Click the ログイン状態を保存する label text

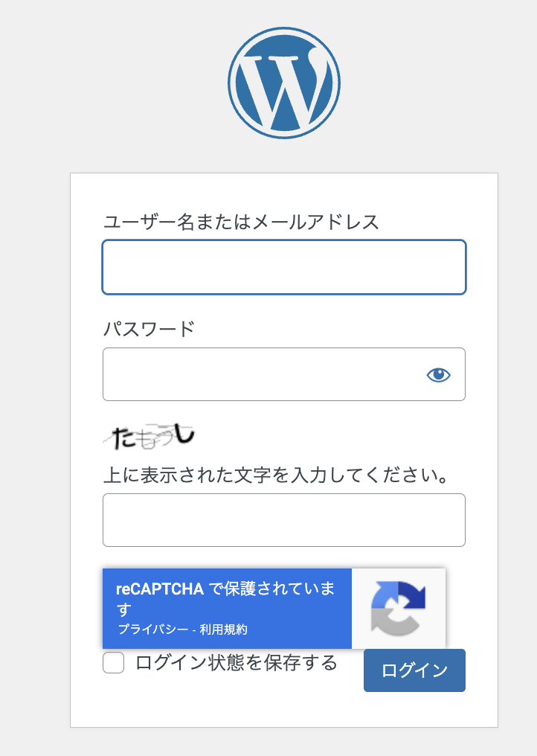click(237, 662)
